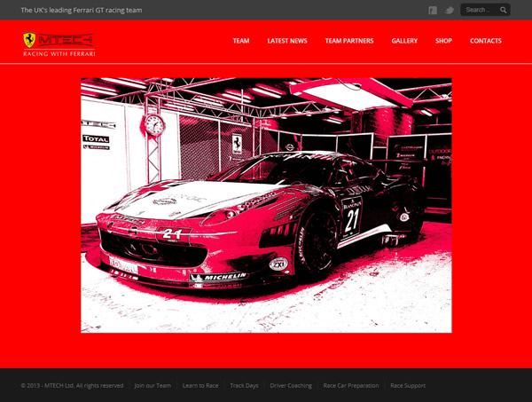Open the Learn to Race link
This screenshot has height=402, width=532.
[200, 386]
